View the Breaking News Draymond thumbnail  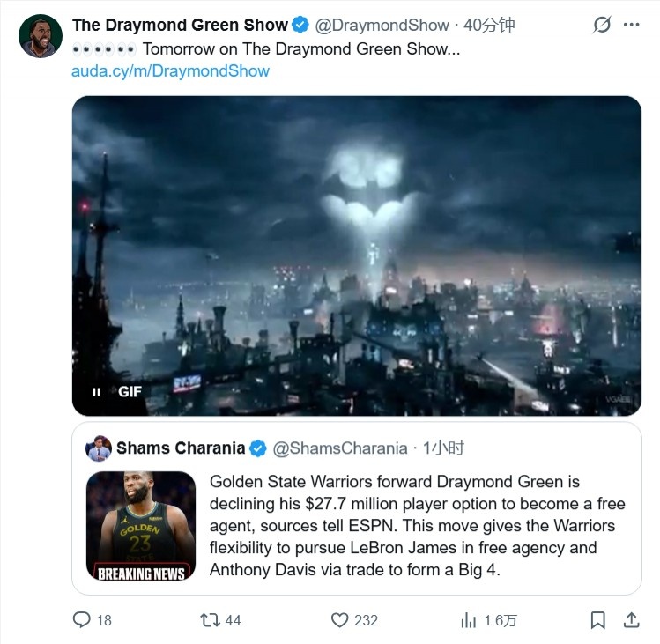pos(141,526)
